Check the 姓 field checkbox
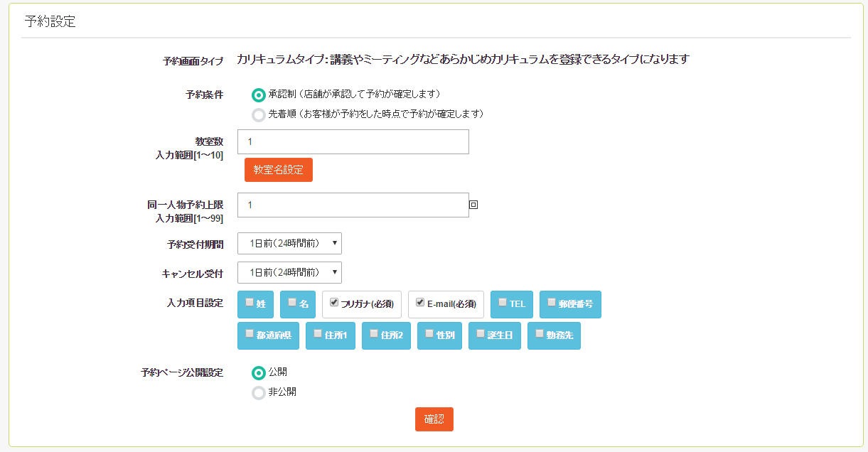 250,302
